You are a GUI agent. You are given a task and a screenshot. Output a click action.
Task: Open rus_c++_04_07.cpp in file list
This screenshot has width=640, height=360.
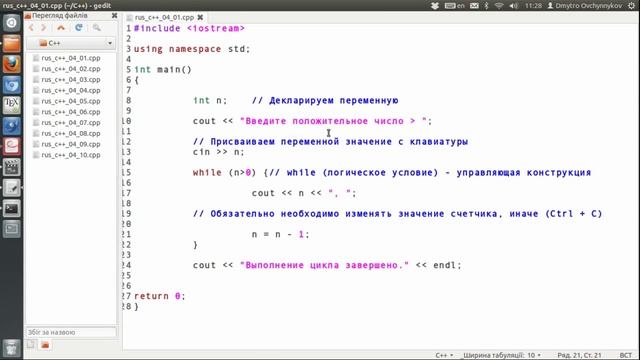coord(71,123)
